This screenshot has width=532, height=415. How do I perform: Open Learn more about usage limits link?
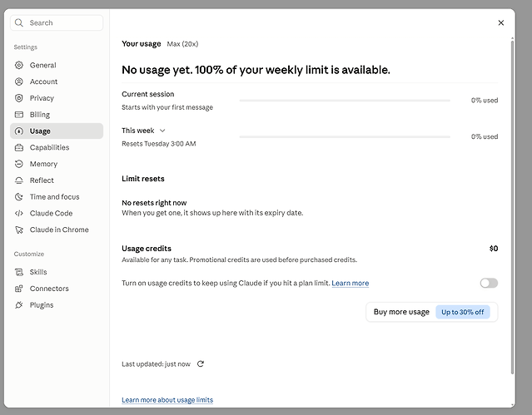pos(167,400)
